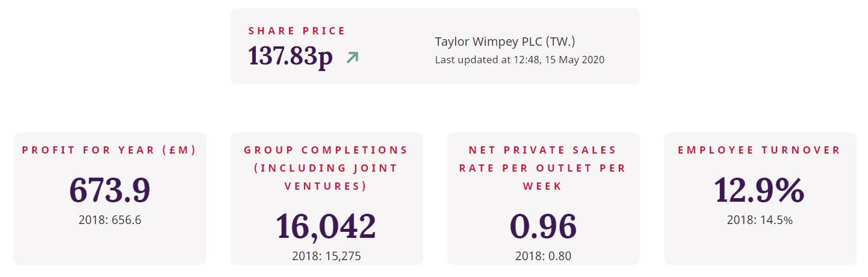This screenshot has width=868, height=277.
Task: Click the green share price up arrow
Action: point(352,58)
